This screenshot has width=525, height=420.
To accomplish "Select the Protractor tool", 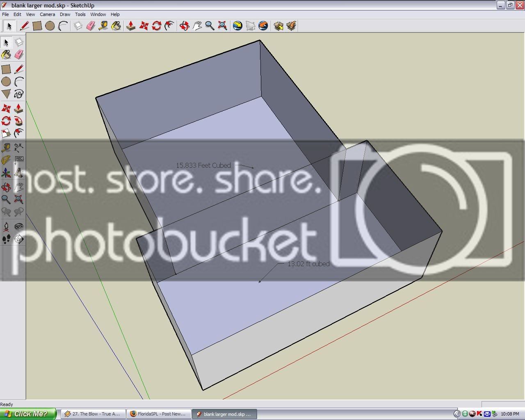I will pos(6,160).
